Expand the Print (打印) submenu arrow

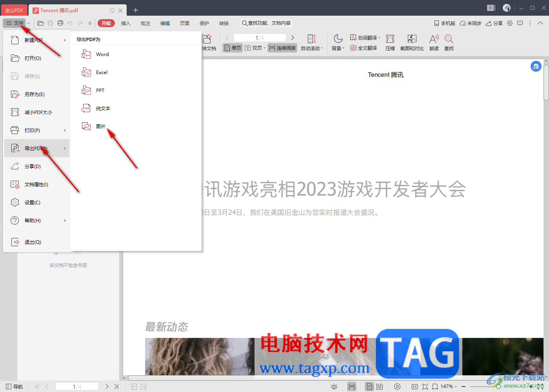[65, 130]
